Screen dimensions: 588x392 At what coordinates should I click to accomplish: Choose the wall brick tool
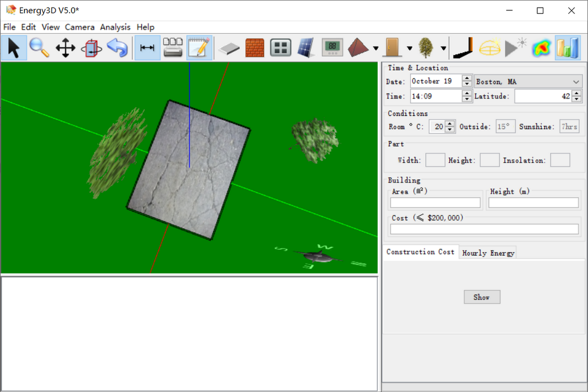point(254,48)
